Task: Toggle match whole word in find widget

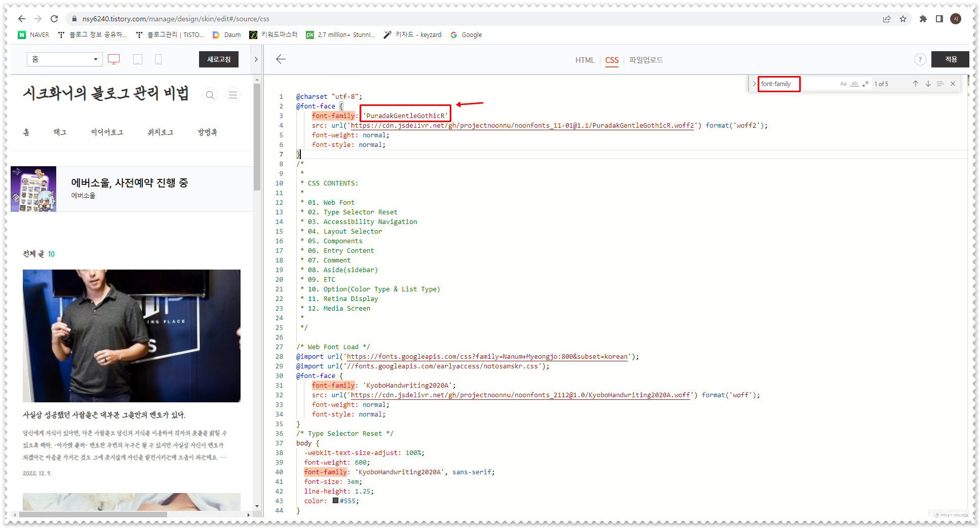Action: [854, 84]
